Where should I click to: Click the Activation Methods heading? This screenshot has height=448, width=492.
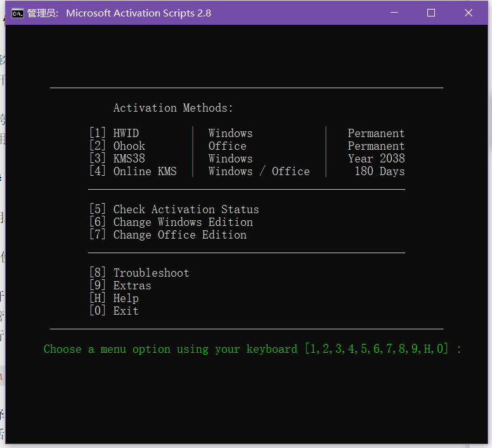173,108
